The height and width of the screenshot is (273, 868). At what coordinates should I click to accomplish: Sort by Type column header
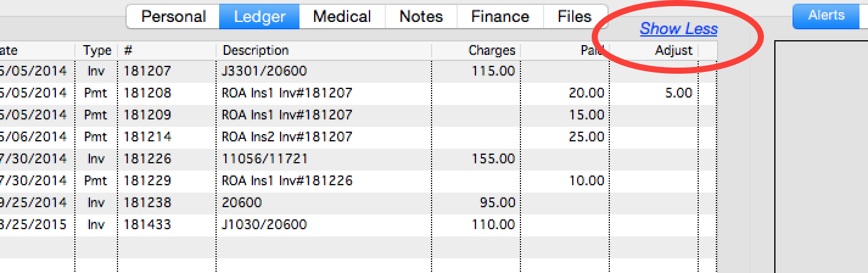97,51
